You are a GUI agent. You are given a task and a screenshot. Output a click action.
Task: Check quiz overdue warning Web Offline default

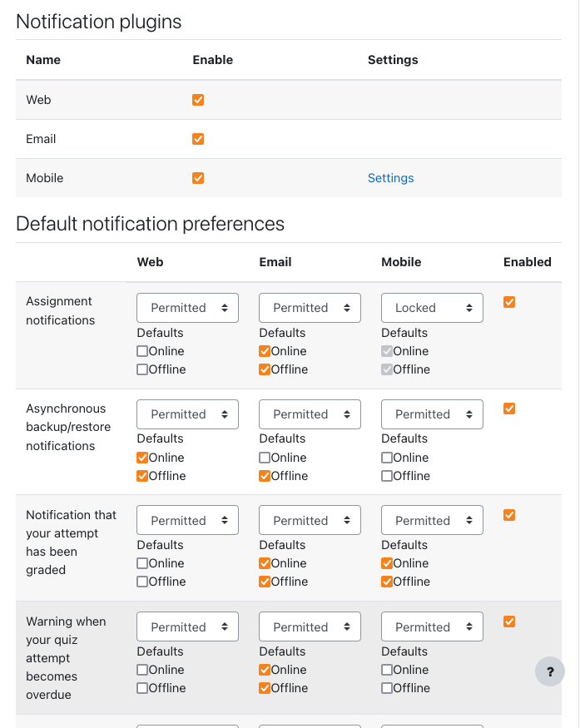(142, 688)
